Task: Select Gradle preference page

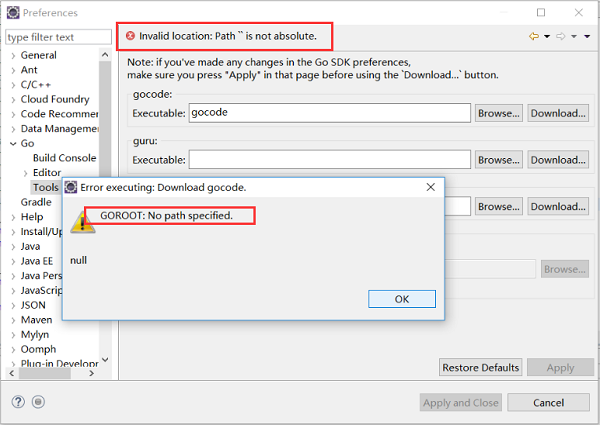Action: tap(36, 202)
